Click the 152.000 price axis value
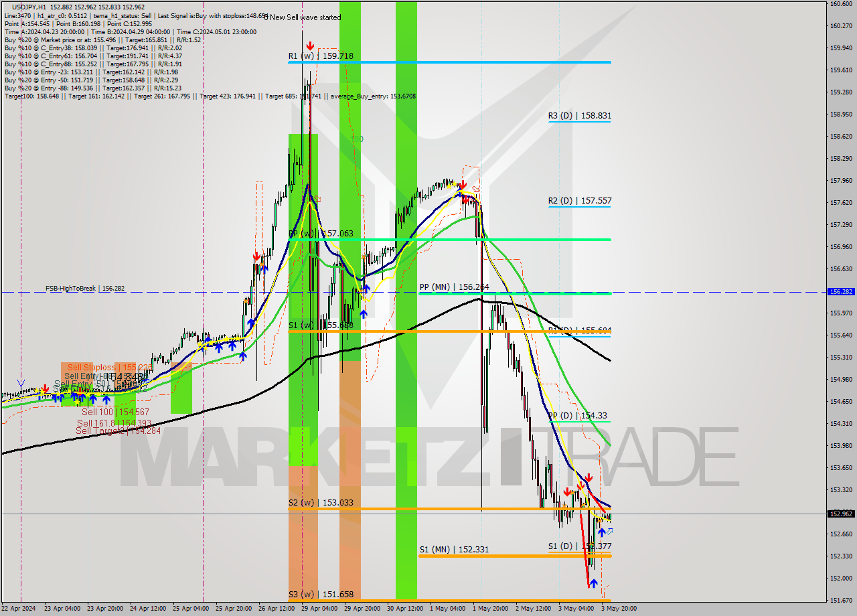Viewport: 857px width, 616px height. 841,579
